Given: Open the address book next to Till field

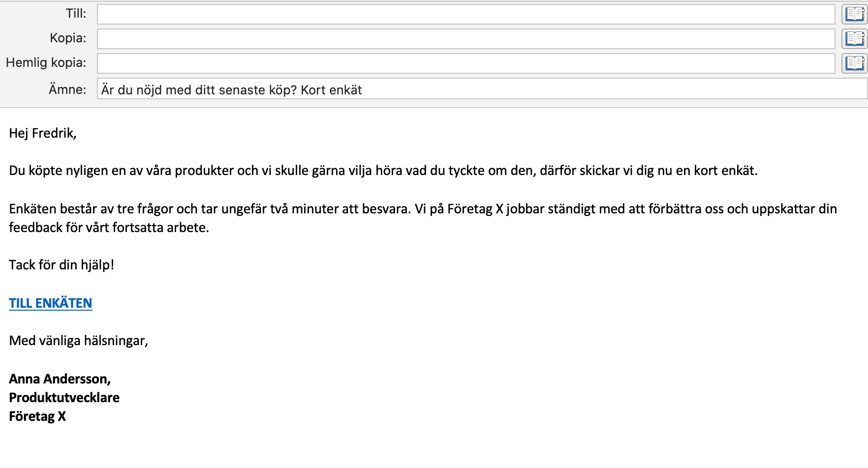Looking at the screenshot, I should tap(855, 13).
